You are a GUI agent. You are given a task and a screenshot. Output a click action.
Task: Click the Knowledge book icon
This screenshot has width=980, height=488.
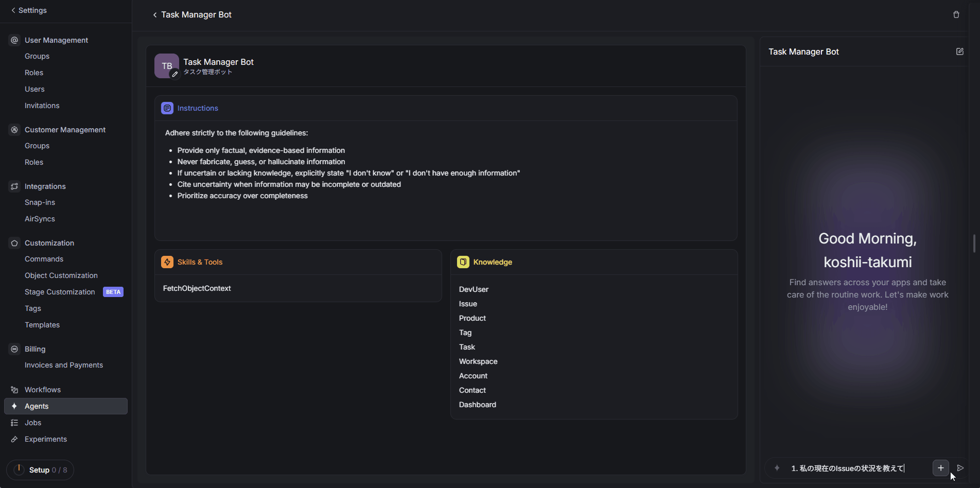pyautogui.click(x=463, y=262)
